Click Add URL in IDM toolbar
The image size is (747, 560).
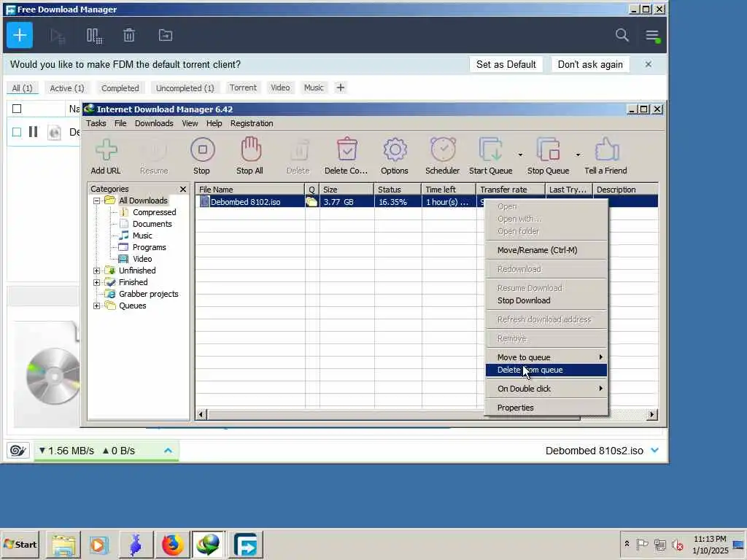pyautogui.click(x=106, y=156)
